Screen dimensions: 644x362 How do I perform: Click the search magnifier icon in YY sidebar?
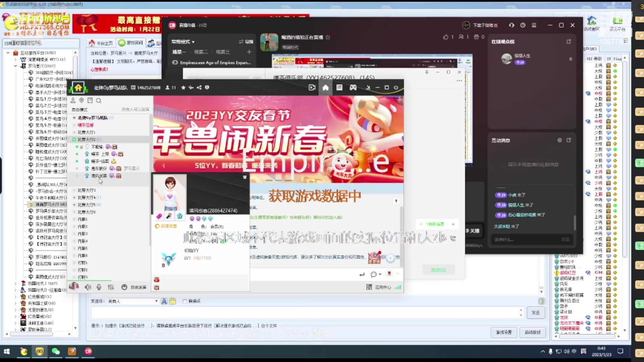99,101
